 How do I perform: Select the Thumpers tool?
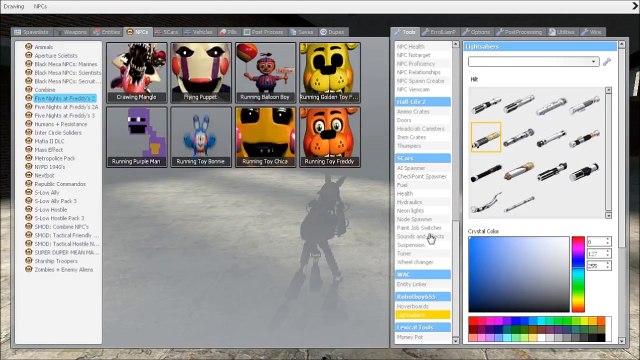tap(423, 146)
